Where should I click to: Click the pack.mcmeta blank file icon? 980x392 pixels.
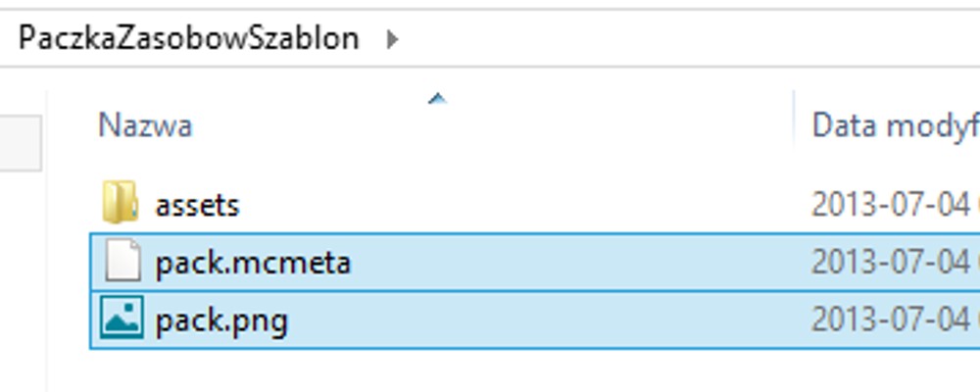coord(122,260)
